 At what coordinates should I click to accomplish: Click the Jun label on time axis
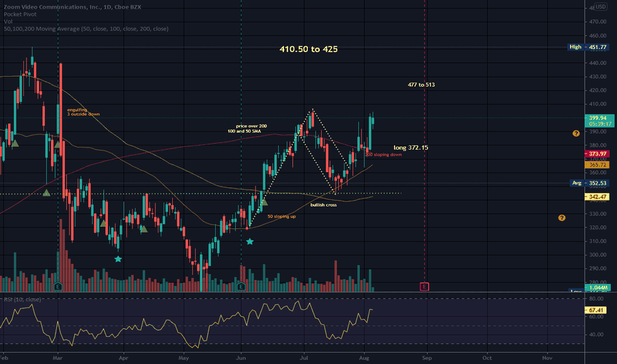tap(241, 358)
